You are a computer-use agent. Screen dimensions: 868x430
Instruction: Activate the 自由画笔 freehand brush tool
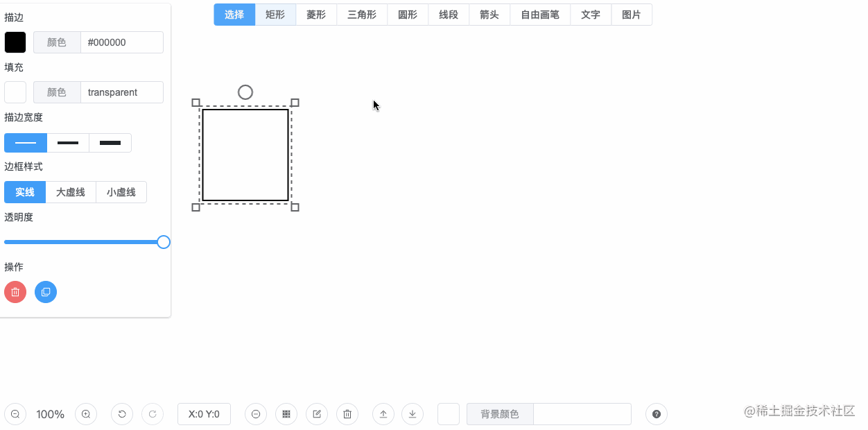coord(540,15)
